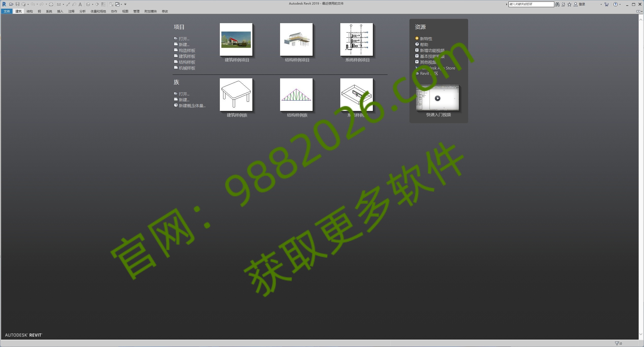Click the Open folder icon in quick access toolbar
Screen dimensions: 644x347
click(x=11, y=4)
